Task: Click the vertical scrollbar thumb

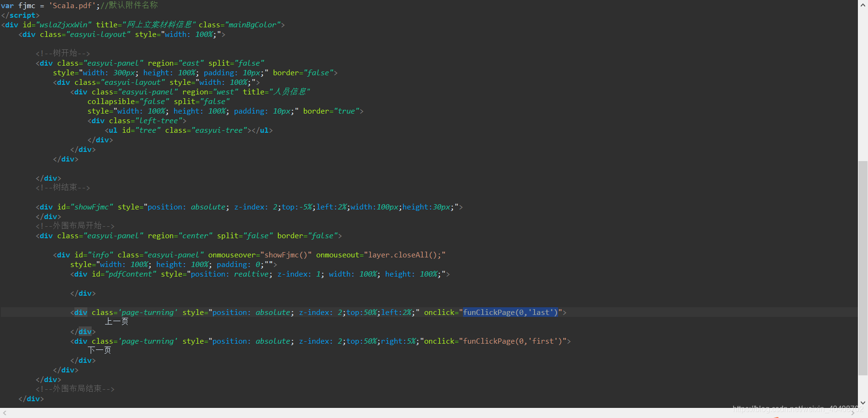Action: [863, 268]
